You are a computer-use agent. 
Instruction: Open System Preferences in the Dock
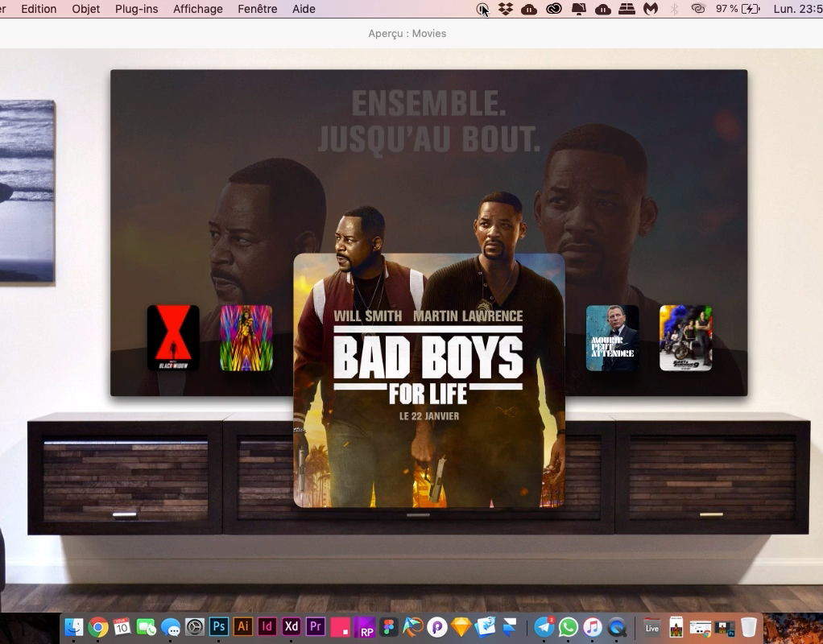(x=195, y=626)
